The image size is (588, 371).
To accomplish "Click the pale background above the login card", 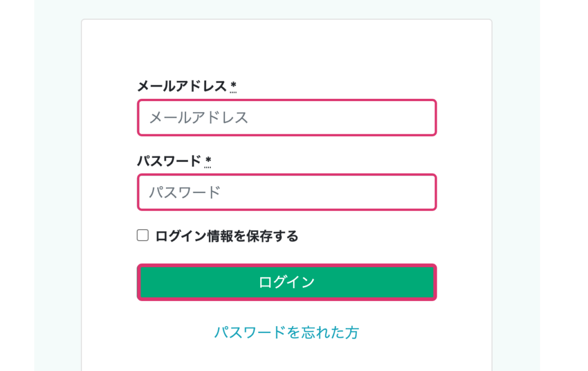I will click(287, 9).
